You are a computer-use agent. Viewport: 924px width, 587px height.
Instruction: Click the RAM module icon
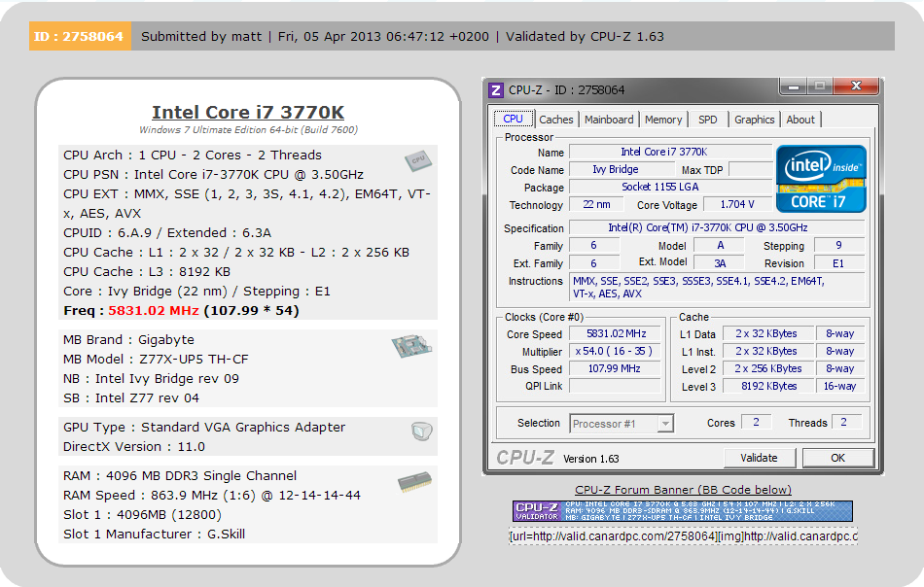click(414, 482)
